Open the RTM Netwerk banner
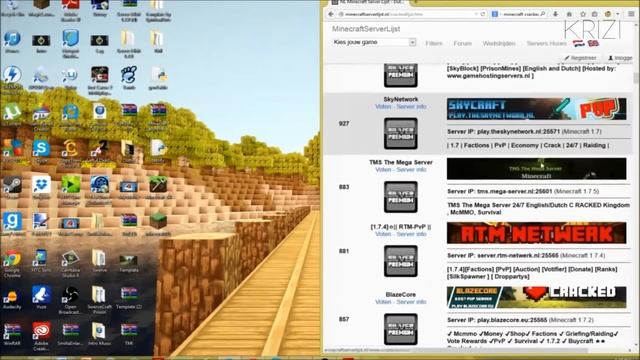The width and height of the screenshot is (640, 360). click(x=536, y=233)
